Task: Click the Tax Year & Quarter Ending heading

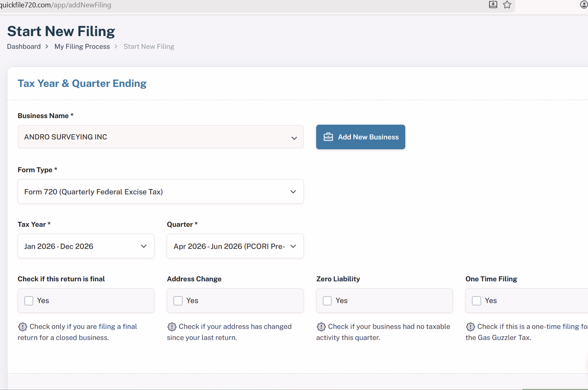Action: click(82, 83)
